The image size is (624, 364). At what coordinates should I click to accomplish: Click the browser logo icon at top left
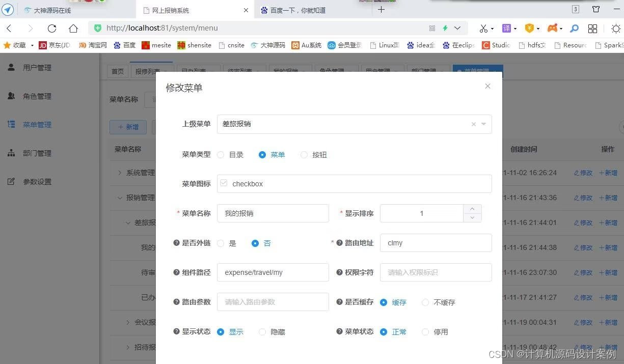point(8,10)
